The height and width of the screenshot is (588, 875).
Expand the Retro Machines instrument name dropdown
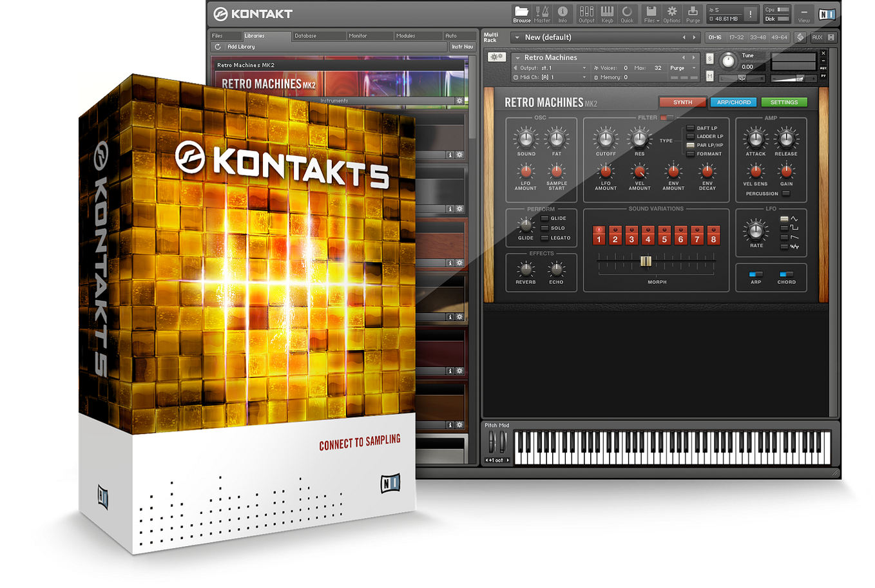point(517,58)
